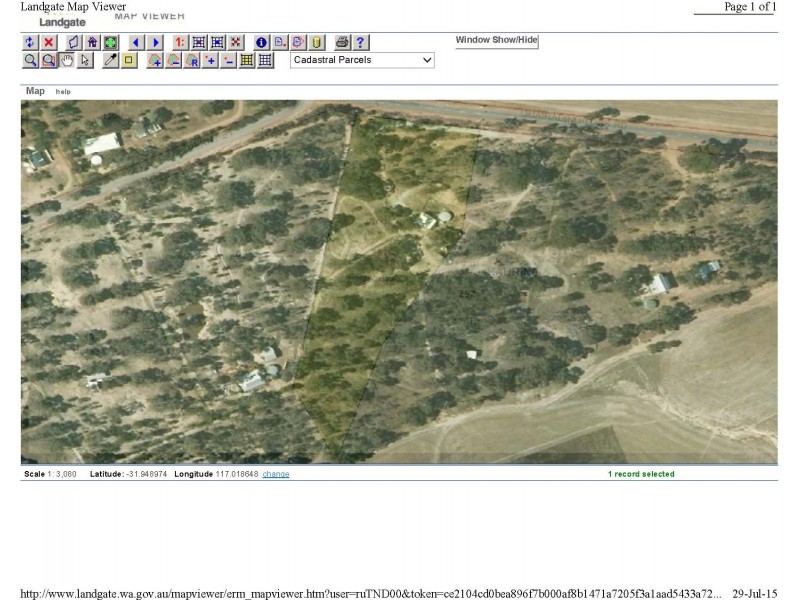
Task: Click the Print icon
Action: click(x=340, y=42)
